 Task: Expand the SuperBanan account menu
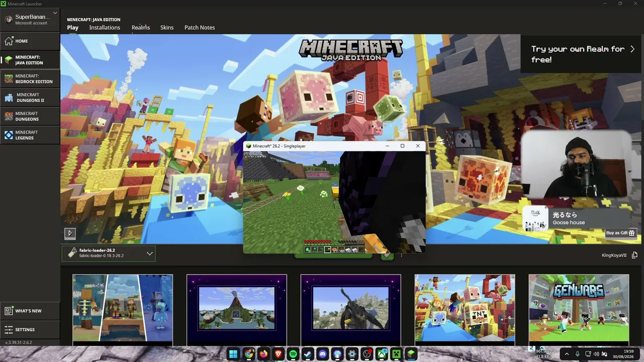[x=30, y=19]
